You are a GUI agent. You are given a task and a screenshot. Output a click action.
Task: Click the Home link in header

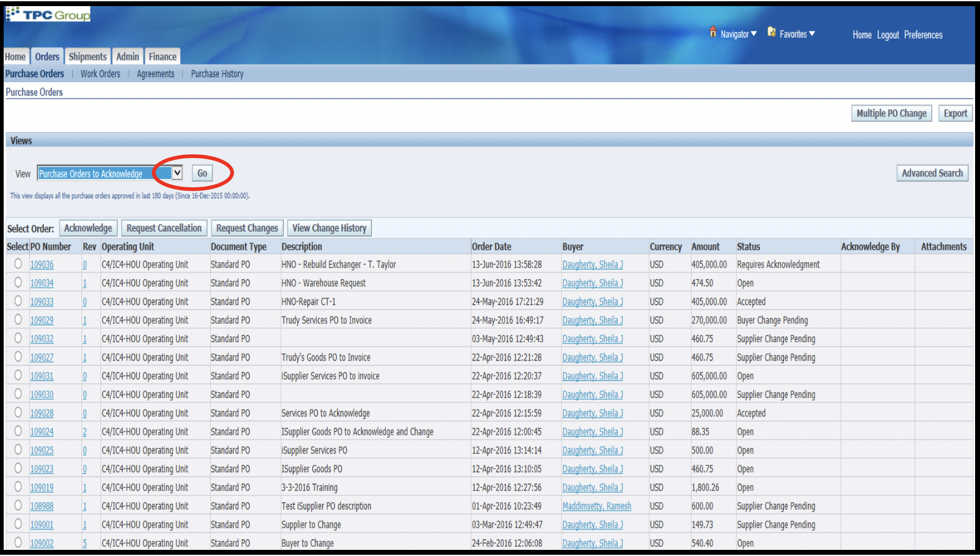pos(862,35)
